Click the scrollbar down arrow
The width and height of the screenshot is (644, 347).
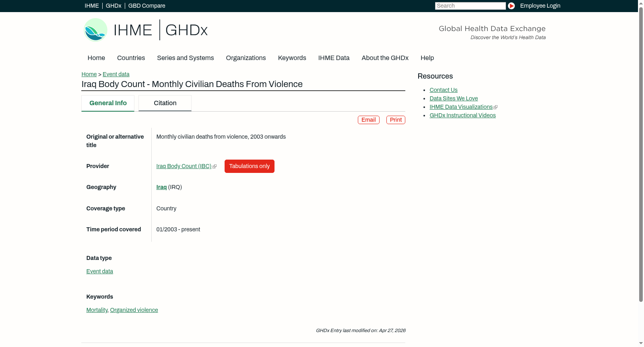pos(641,343)
